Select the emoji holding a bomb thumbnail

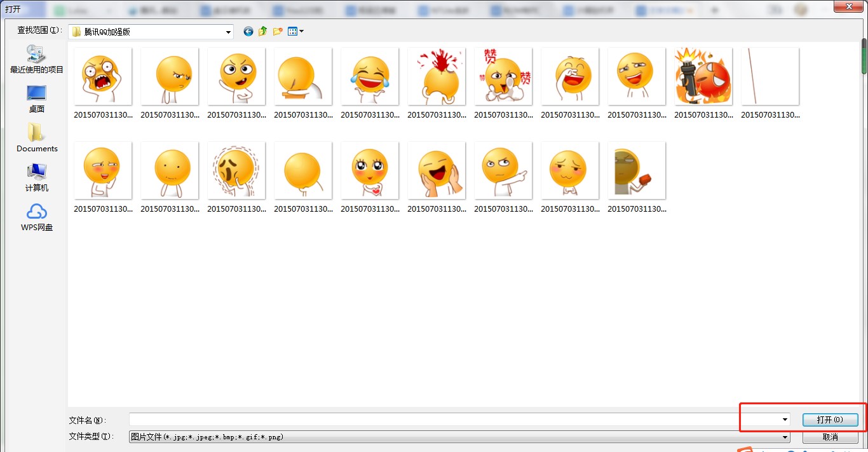[x=703, y=76]
